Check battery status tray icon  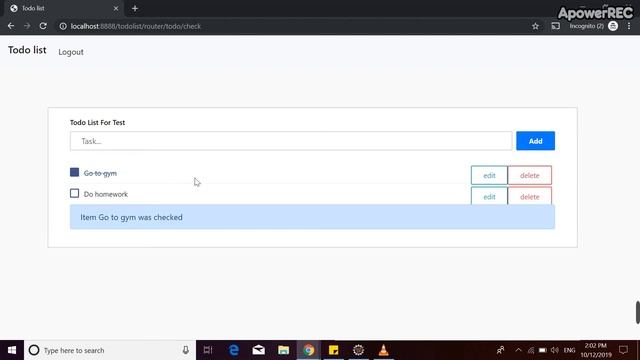click(x=542, y=350)
